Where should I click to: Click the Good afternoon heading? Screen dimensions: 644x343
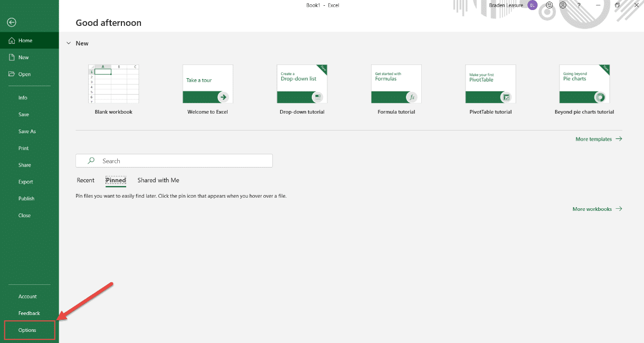pyautogui.click(x=109, y=23)
